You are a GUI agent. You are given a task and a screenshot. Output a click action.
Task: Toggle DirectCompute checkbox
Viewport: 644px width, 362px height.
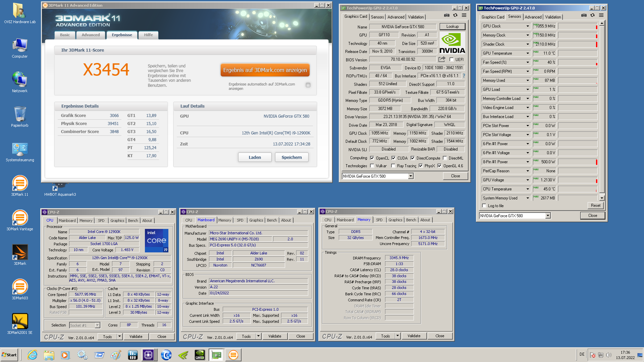[x=413, y=158]
